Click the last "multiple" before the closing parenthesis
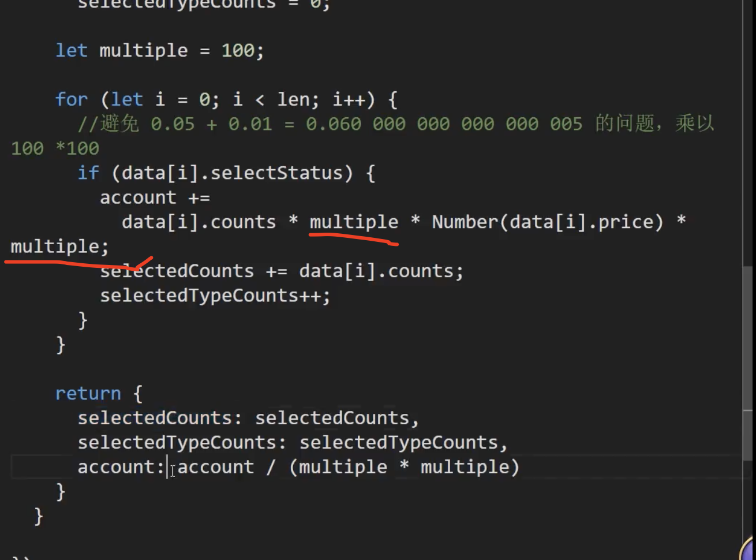The height and width of the screenshot is (560, 756). 465,466
